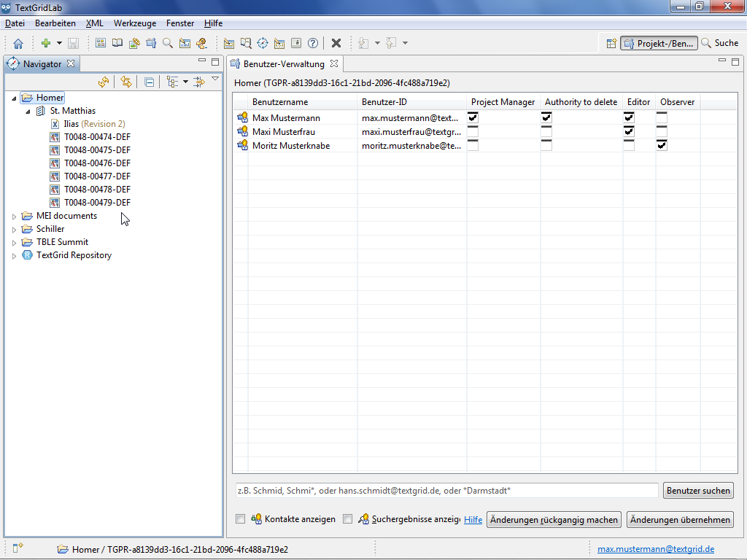Click the black X toolbar icon
This screenshot has width=747, height=560.
click(x=336, y=44)
